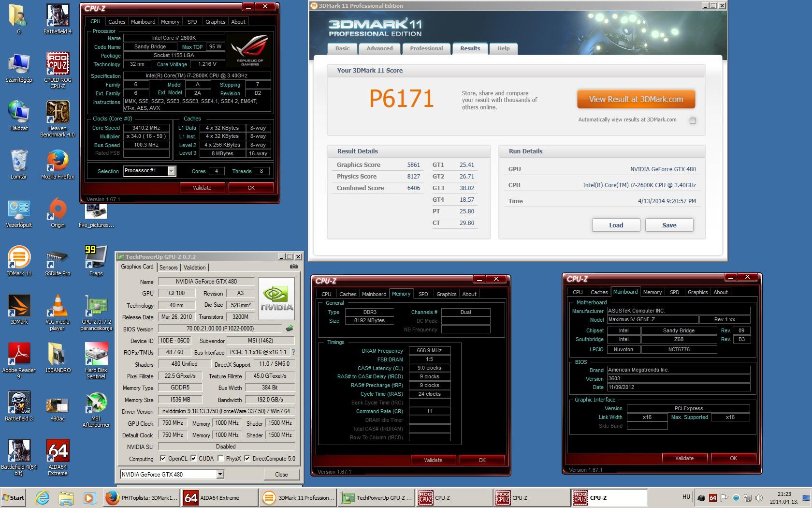Click the Close button in GPU-Z
Image resolution: width=812 pixels, height=508 pixels.
point(281,474)
